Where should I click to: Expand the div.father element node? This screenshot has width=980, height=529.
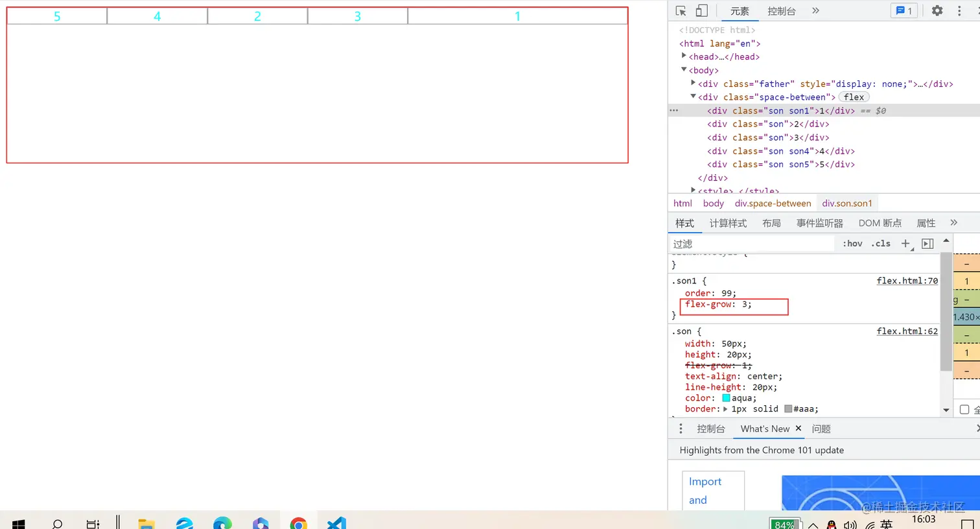point(694,84)
